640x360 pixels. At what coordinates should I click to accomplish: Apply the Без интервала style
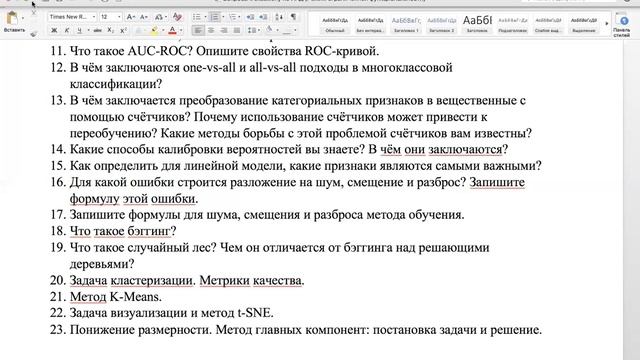coord(371,24)
